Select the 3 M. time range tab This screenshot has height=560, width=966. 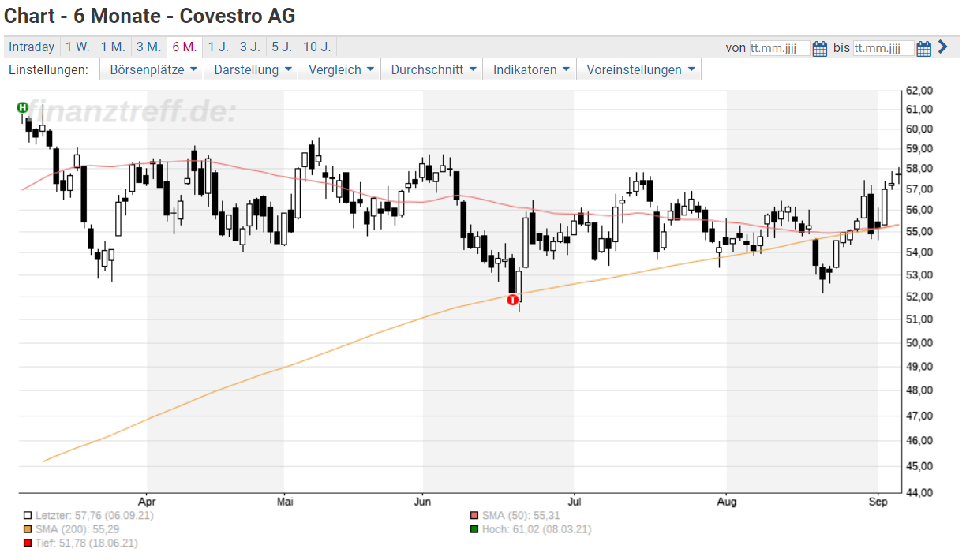point(148,47)
